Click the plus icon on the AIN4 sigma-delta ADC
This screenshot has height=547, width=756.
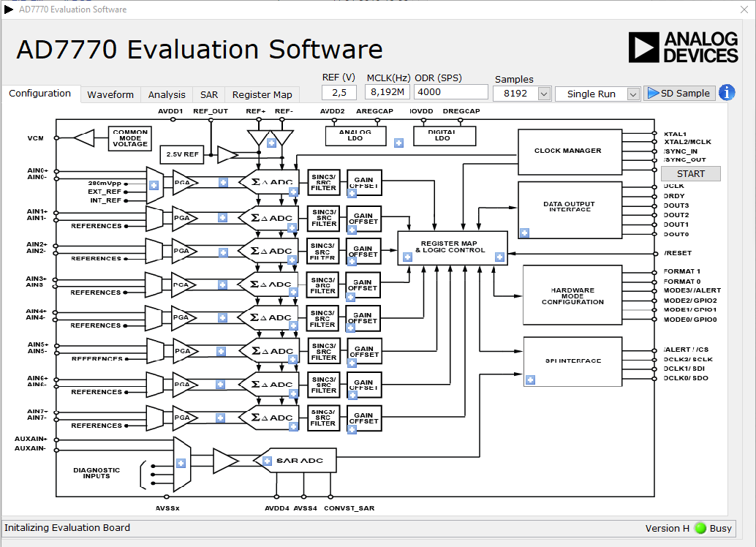[x=294, y=325]
